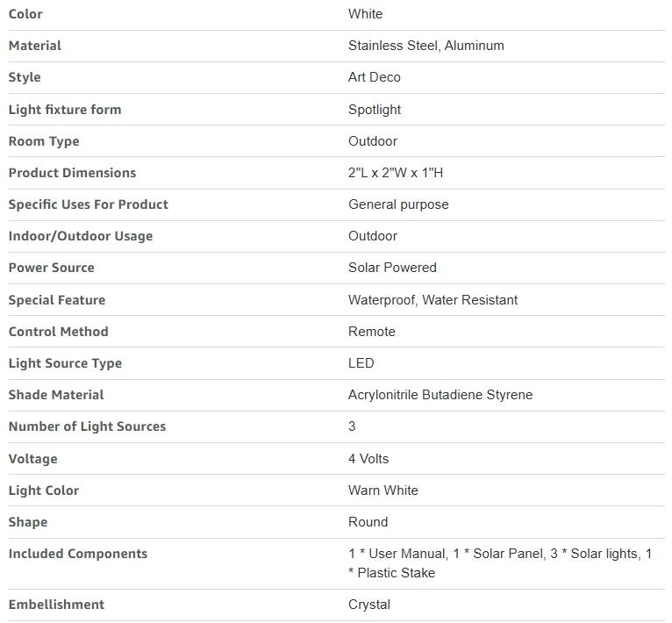
Task: Click the Indoor/Outdoor Usage label
Action: coord(81,236)
